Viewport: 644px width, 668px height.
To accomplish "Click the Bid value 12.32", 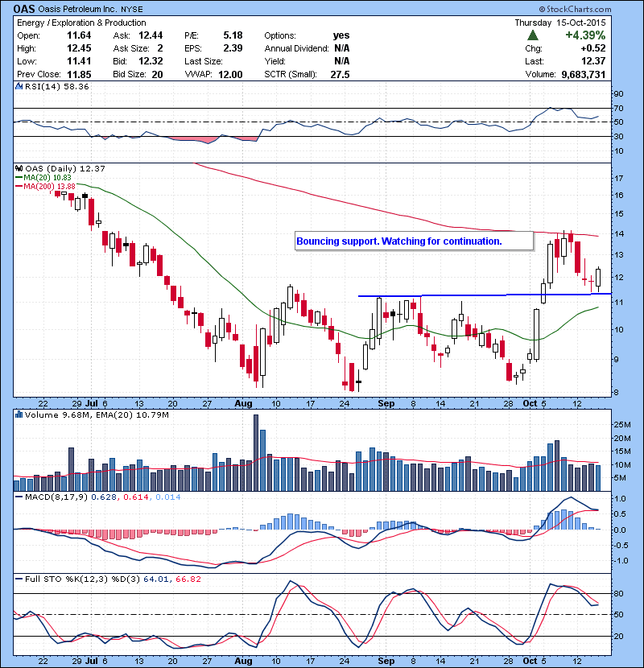I will 151,61.
